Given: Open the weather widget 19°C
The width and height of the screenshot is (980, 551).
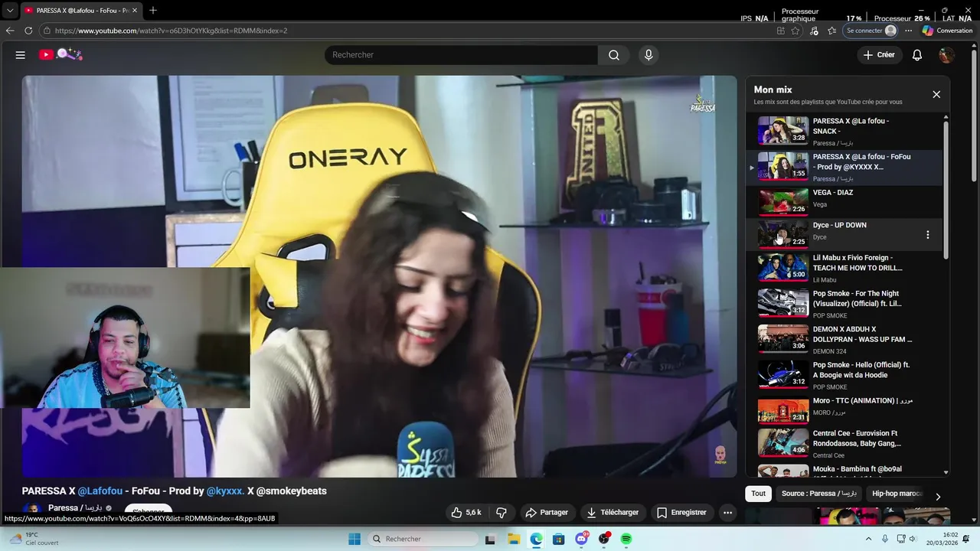Looking at the screenshot, I should point(35,539).
